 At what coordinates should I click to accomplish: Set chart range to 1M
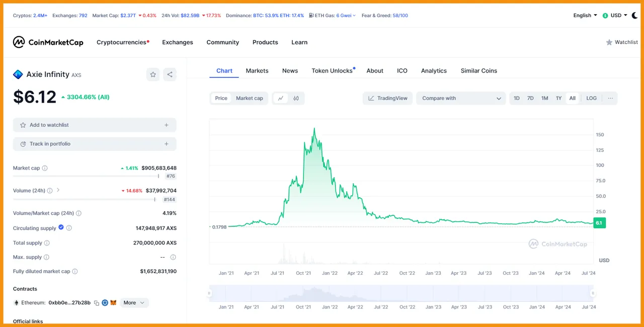(544, 98)
